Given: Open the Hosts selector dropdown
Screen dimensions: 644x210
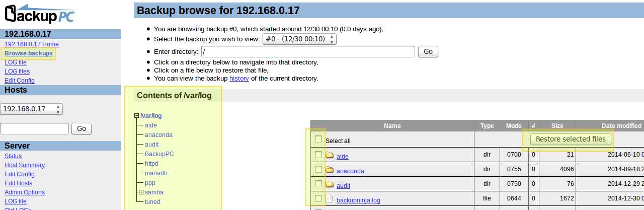Looking at the screenshot, I should pos(31,109).
